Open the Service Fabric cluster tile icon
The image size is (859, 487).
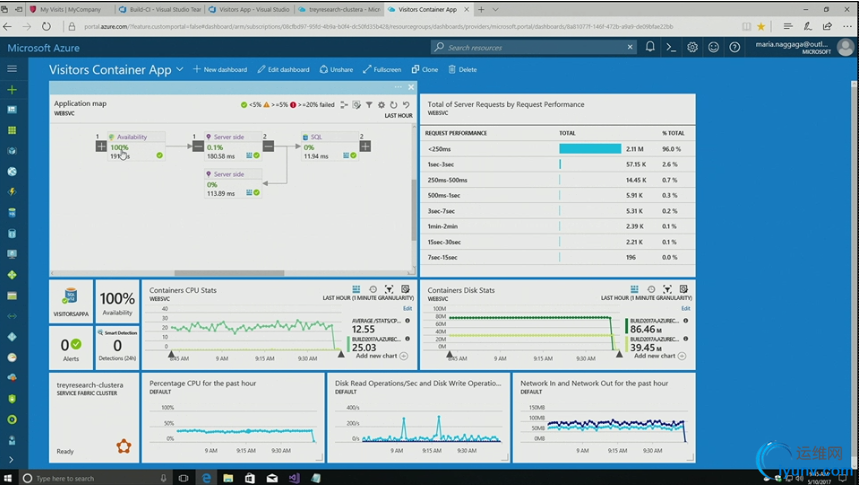[124, 446]
